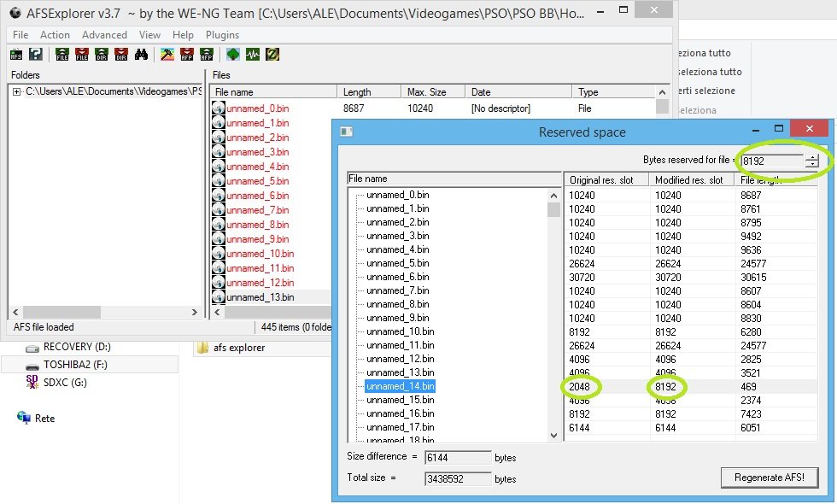Click the Size difference value field

coord(458,458)
